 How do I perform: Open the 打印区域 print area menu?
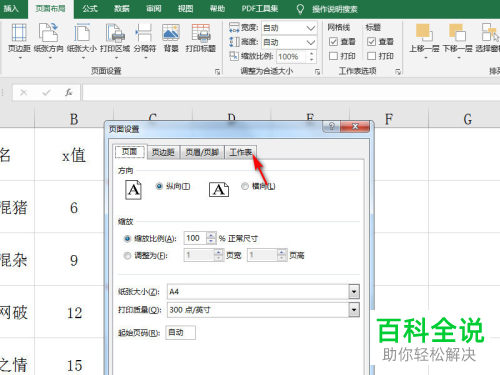tap(115, 40)
